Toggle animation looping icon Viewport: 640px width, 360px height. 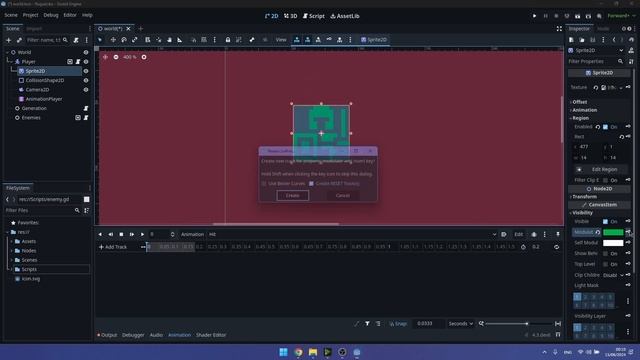pos(556,247)
